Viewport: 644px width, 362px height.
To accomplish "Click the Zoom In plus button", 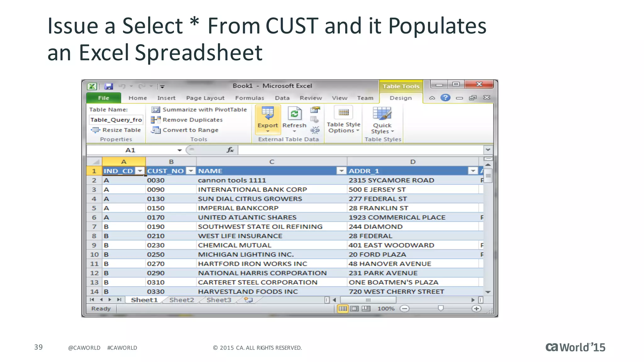I will tap(476, 309).
